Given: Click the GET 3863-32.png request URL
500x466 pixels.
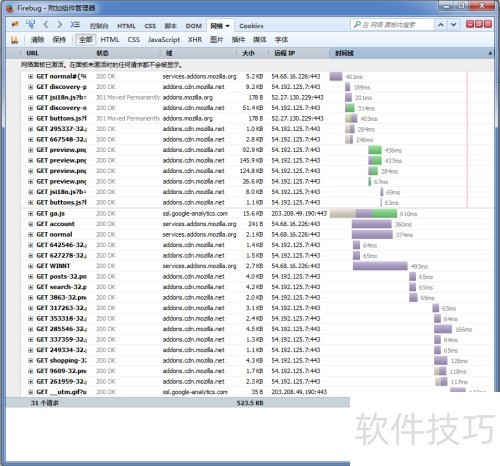Looking at the screenshot, I should [x=61, y=298].
